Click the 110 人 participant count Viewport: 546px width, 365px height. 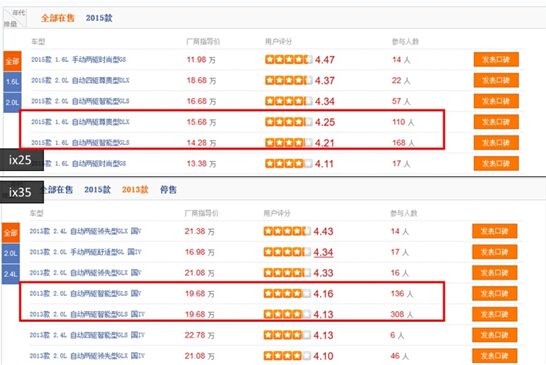point(403,122)
